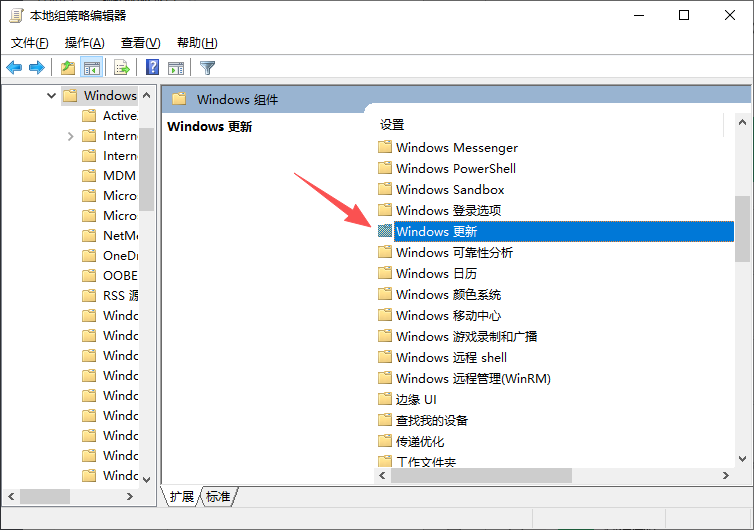Select Windows 远程 shell row
Viewport: 754px width, 530px height.
452,357
